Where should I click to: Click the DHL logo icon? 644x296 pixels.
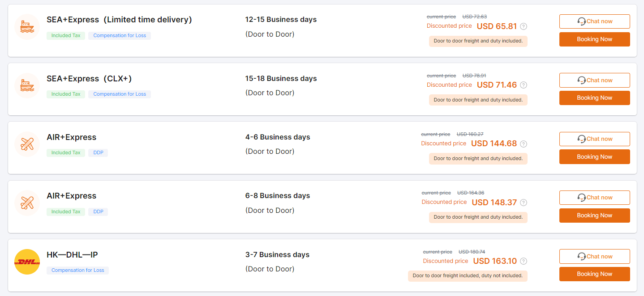[27, 262]
